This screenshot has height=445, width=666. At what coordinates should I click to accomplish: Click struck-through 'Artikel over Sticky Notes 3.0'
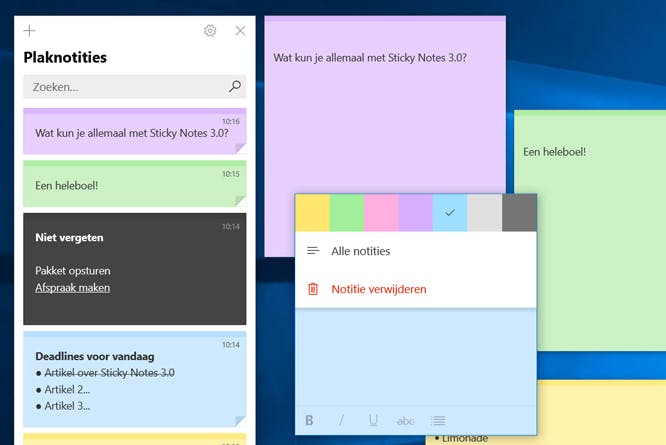(110, 372)
